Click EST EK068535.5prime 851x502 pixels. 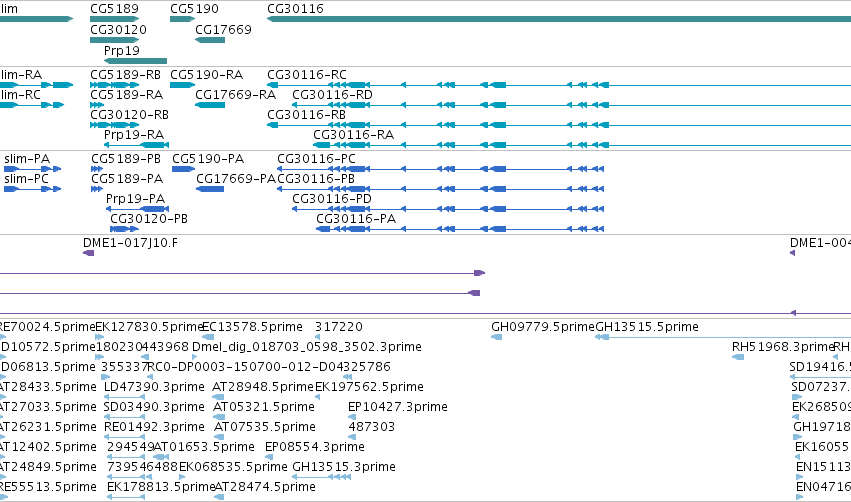click(x=233, y=467)
